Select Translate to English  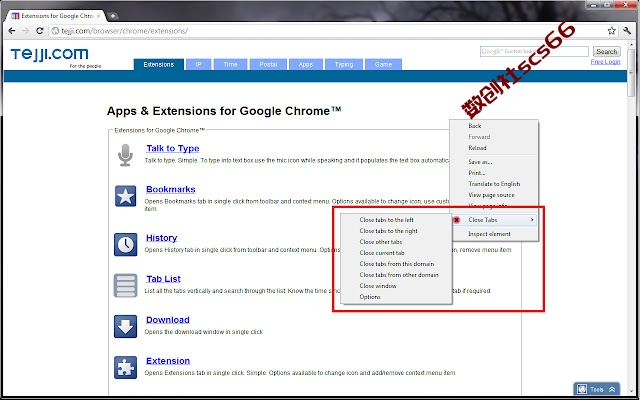pyautogui.click(x=494, y=184)
